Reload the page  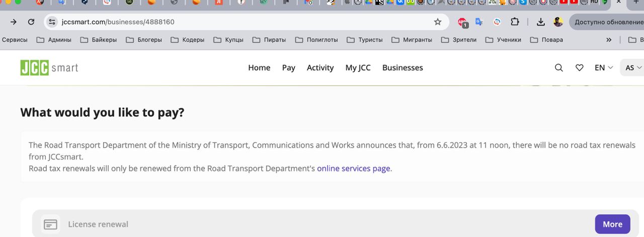pos(31,22)
